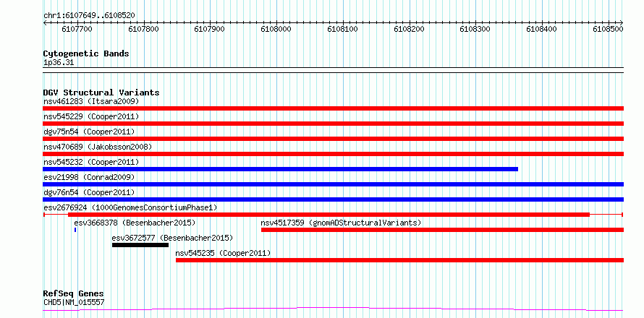Click the CHD5 gene magenta line

333,309
